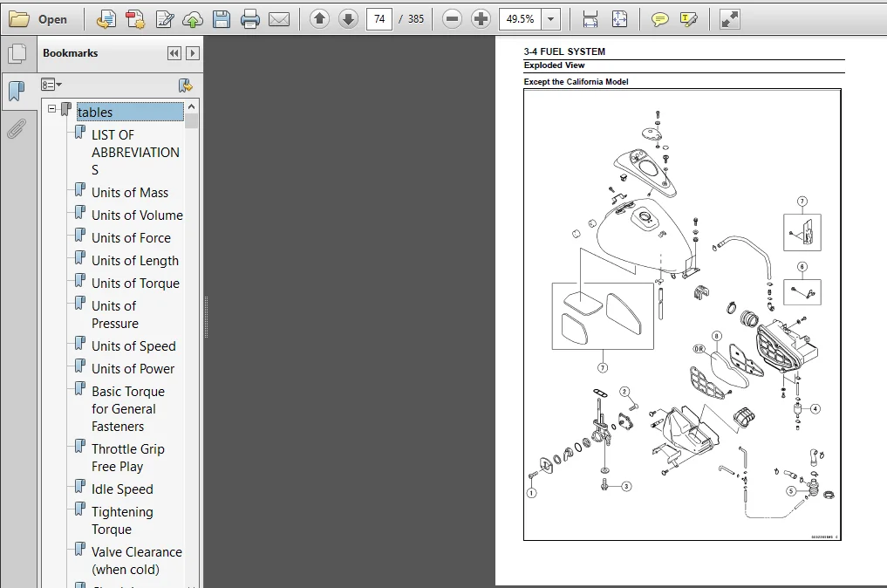
Task: Open 'Valve Clearance (when cold)' bookmark
Action: (137, 560)
